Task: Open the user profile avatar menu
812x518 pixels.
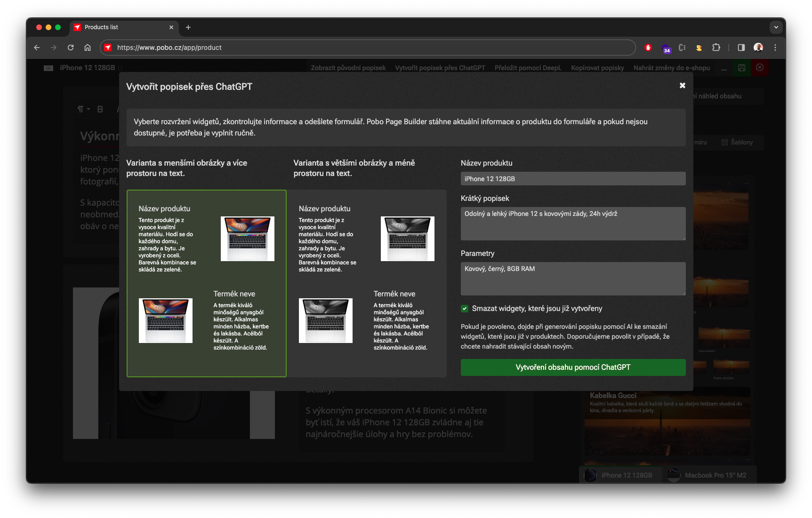Action: point(758,48)
